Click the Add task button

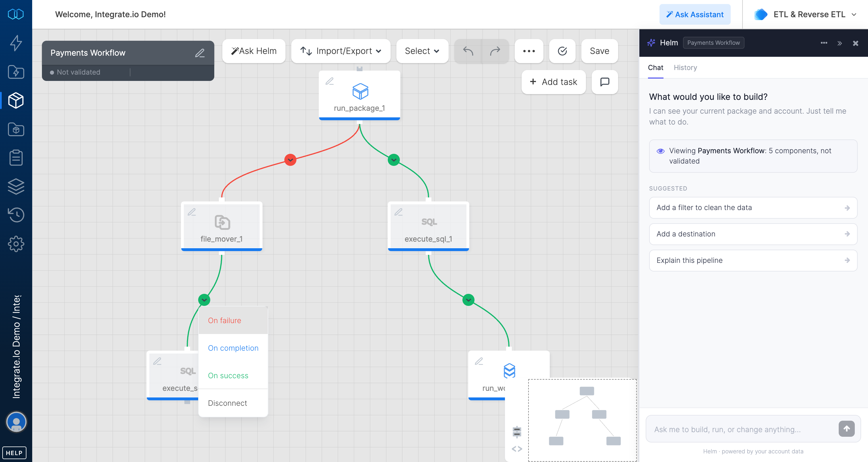(553, 82)
